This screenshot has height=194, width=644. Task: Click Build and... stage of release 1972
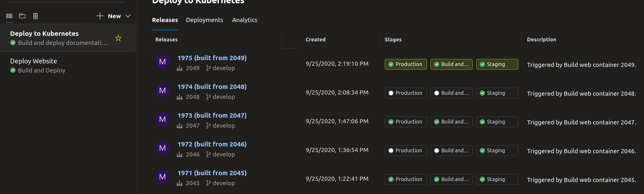451,151
